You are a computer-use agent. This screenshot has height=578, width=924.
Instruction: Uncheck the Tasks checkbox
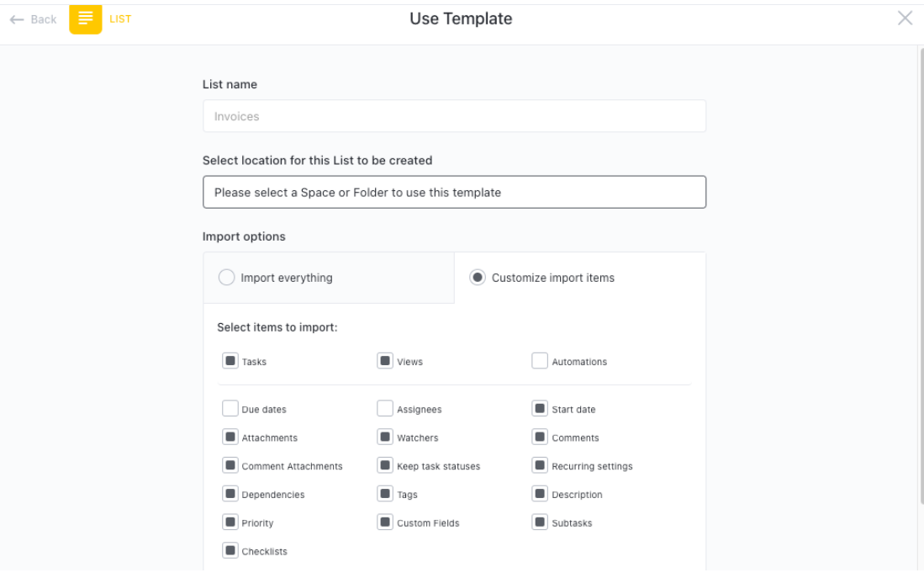tap(230, 361)
